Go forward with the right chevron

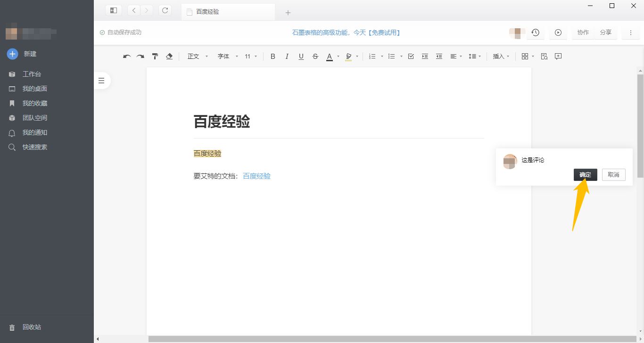pyautogui.click(x=147, y=10)
